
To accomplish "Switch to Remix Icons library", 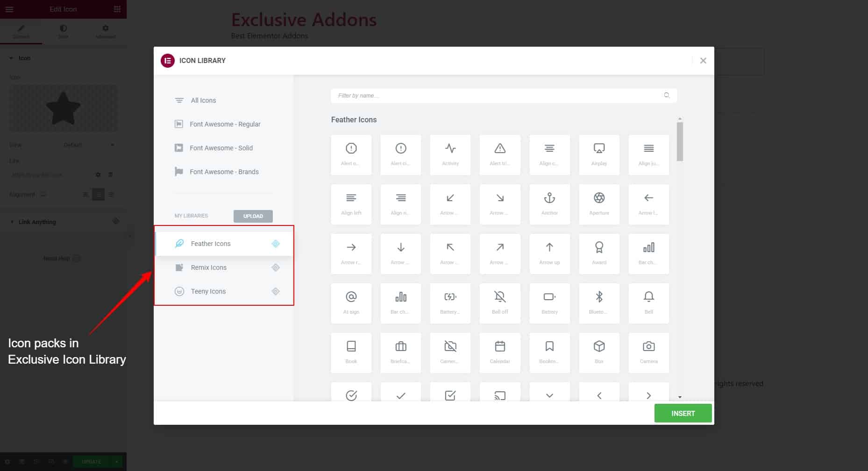I will point(224,267).
